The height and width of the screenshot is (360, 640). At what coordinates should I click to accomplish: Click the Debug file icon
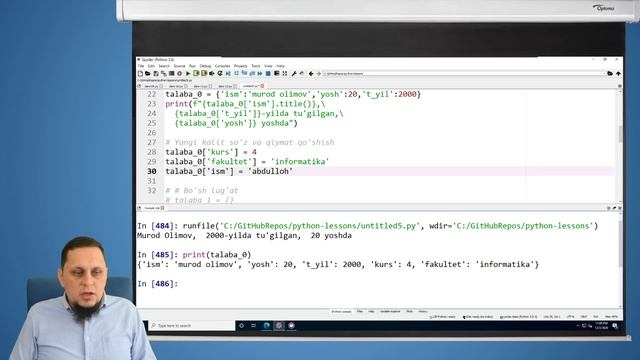[228, 73]
